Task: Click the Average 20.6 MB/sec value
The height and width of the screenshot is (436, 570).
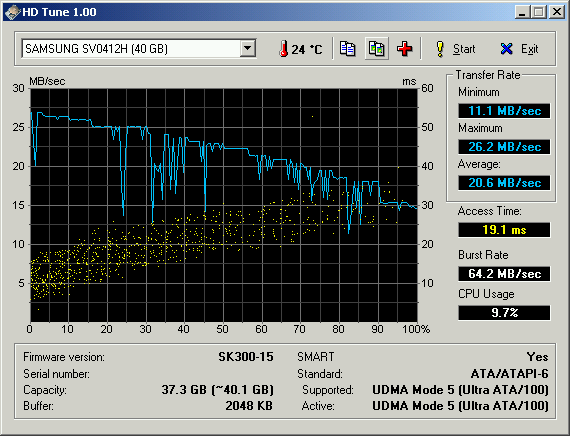Action: coord(504,183)
